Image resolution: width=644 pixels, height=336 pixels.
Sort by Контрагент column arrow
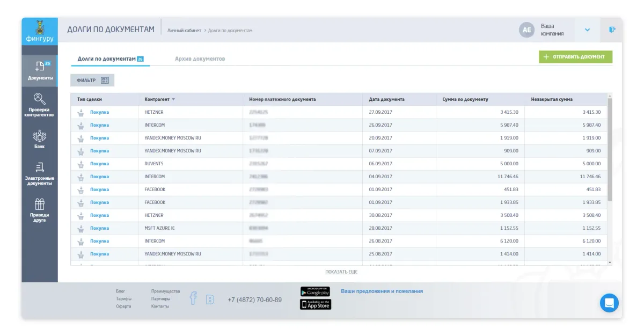tap(173, 99)
